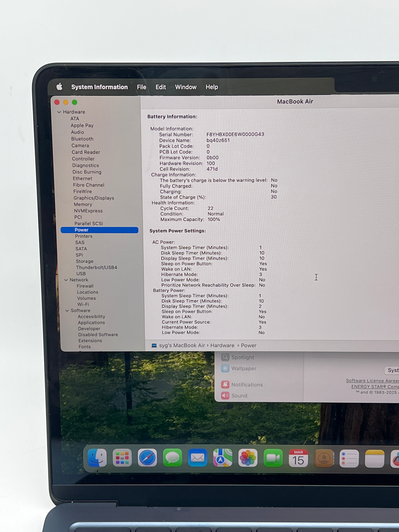Image resolution: width=399 pixels, height=532 pixels.
Task: Select Camera in the sidebar
Action: (x=80, y=146)
